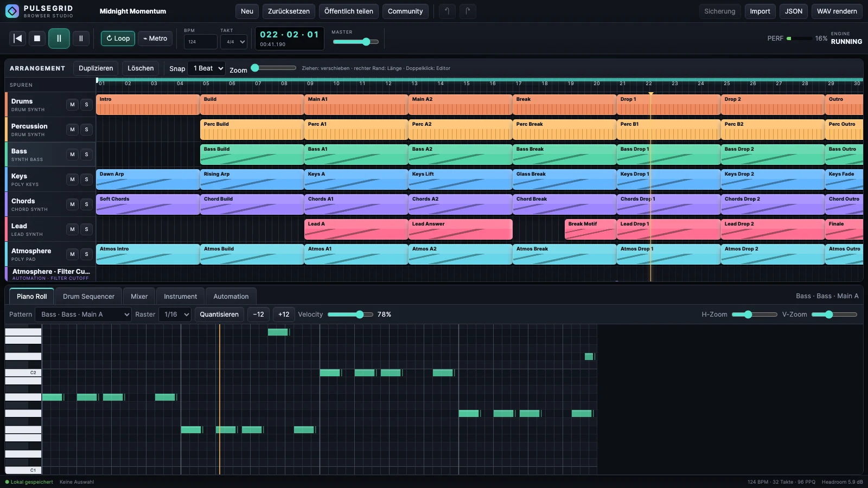This screenshot has height=488, width=868.
Task: Select the Break Motif clip
Action: (x=590, y=229)
